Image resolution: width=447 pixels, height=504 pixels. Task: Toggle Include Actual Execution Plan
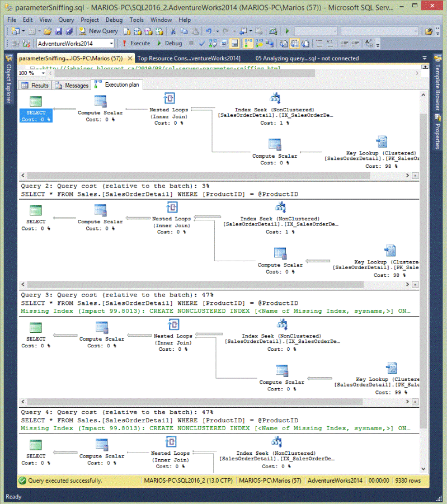[x=248, y=43]
